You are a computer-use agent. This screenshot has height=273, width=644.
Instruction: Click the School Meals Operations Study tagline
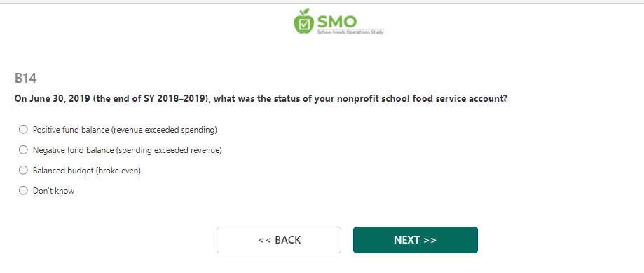(x=350, y=32)
